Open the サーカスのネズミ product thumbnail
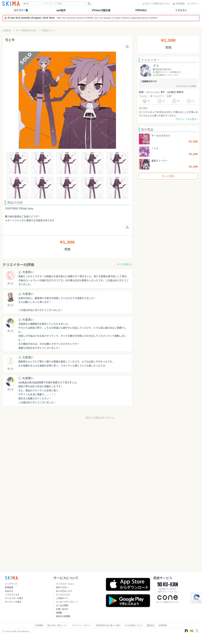The width and height of the screenshot is (202, 644). pyautogui.click(x=144, y=139)
